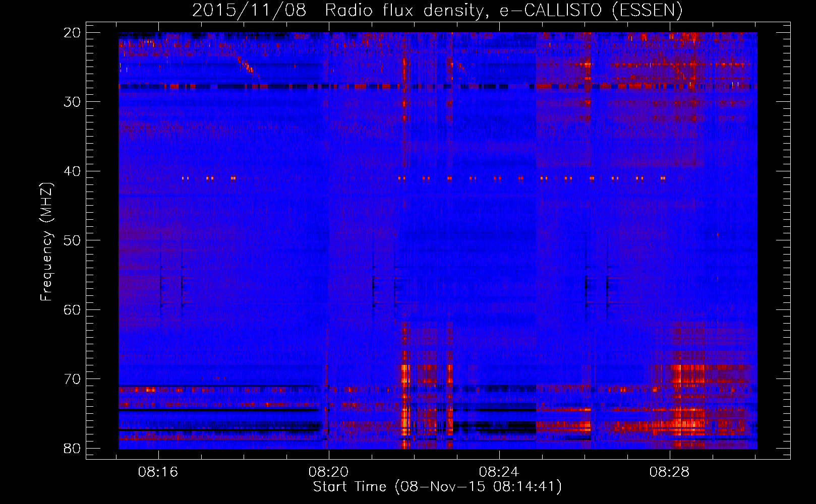Screen dimensions: 816x504
Task: Click the '30' frequency tick label
Action: pos(73,102)
